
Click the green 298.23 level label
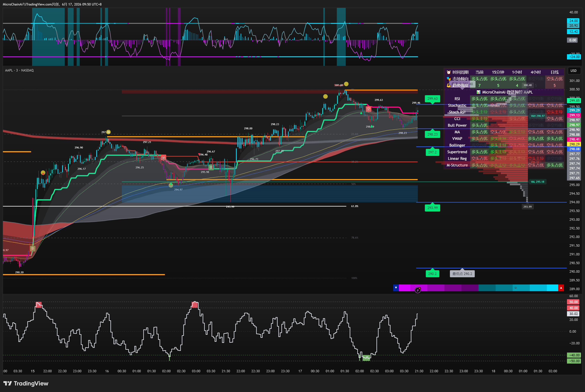(x=432, y=134)
